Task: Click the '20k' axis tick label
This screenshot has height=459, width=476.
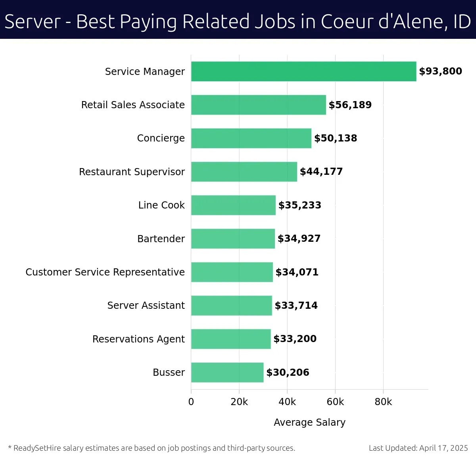Action: 239,402
